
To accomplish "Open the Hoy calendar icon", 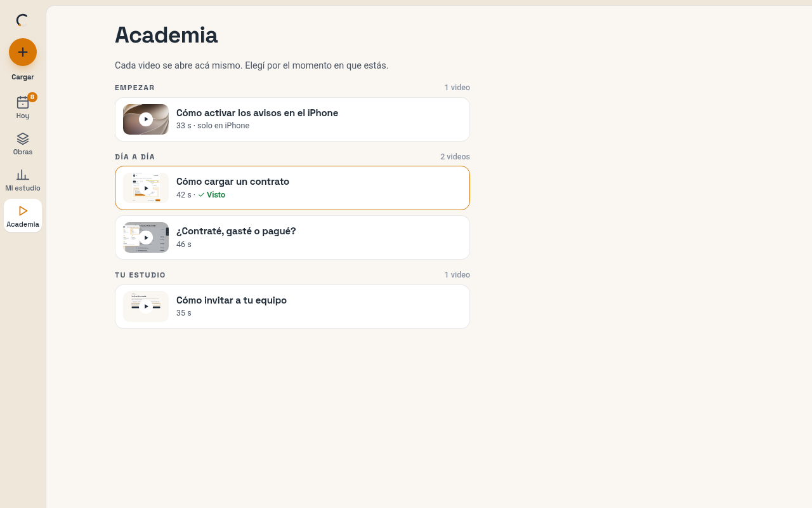I will point(23,102).
